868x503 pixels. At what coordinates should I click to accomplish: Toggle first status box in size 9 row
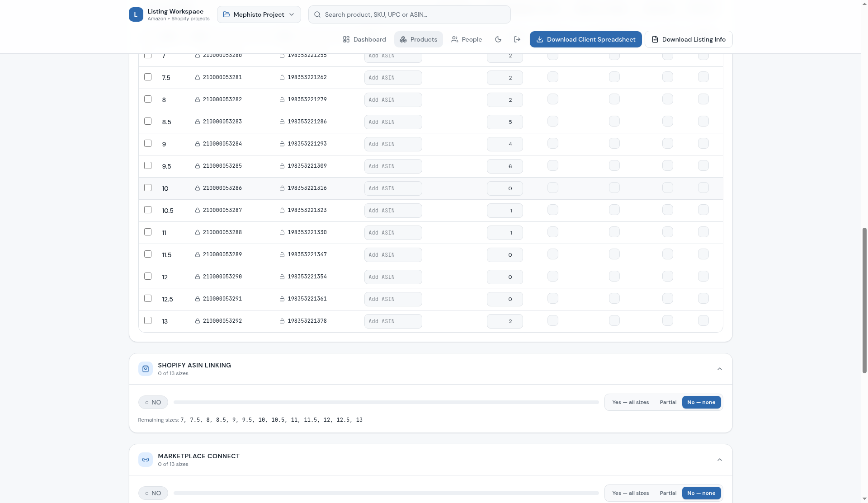tap(552, 143)
